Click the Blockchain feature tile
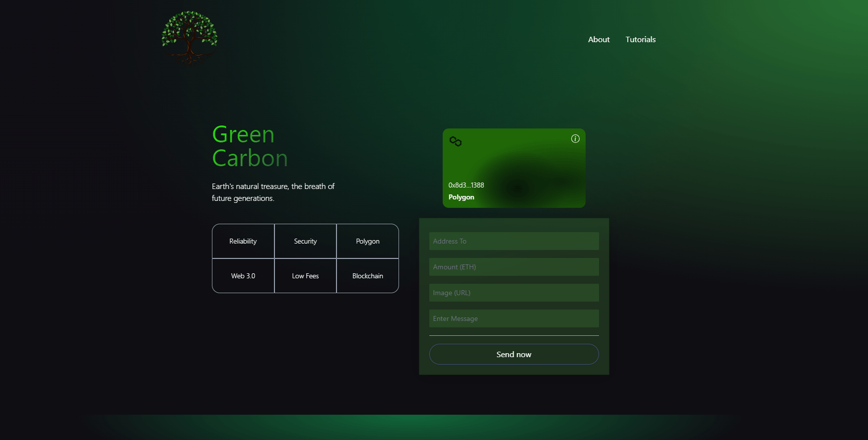 [368, 276]
